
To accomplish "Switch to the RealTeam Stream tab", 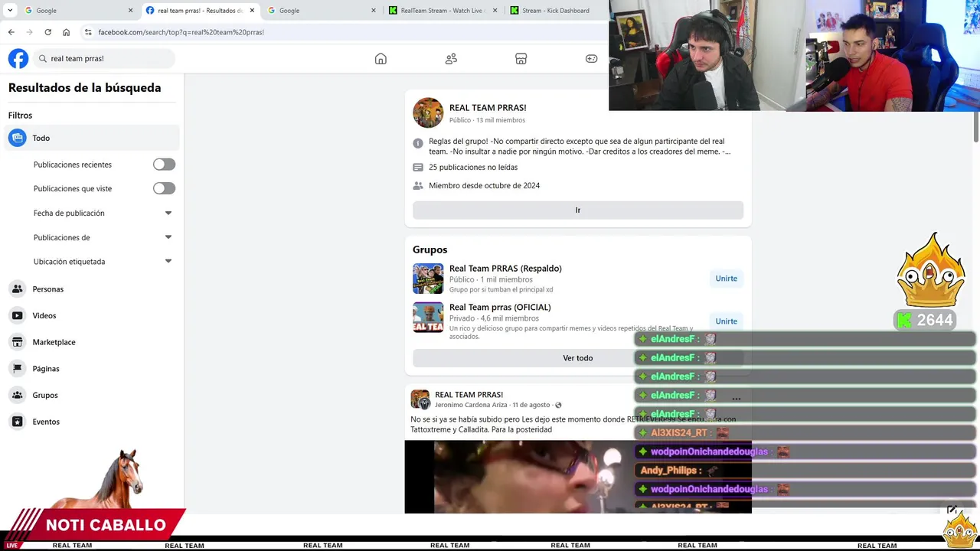I will tap(443, 11).
